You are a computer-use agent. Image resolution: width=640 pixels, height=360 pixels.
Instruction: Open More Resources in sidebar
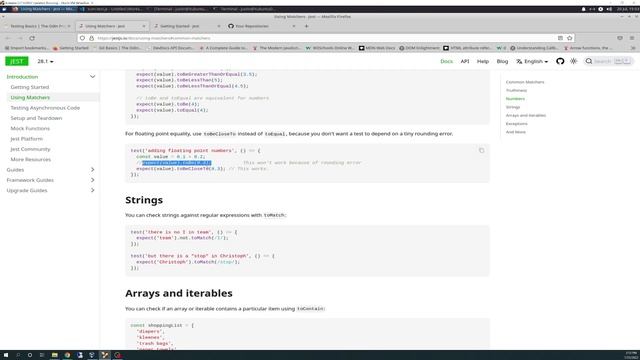(x=31, y=159)
